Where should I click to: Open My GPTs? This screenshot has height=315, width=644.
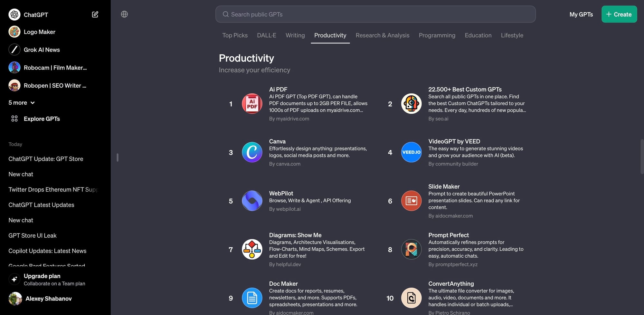(x=581, y=14)
